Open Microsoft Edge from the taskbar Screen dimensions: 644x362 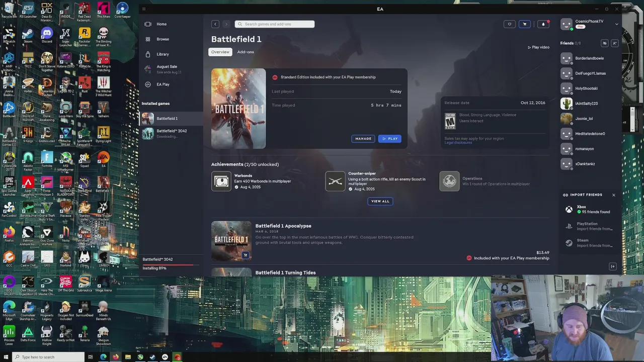103,357
